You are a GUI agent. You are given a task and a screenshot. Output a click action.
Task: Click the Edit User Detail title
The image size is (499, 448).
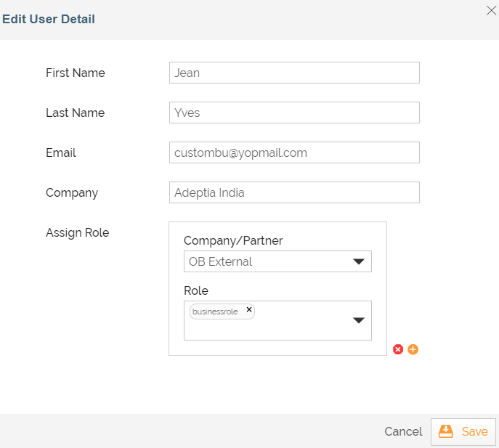click(49, 19)
